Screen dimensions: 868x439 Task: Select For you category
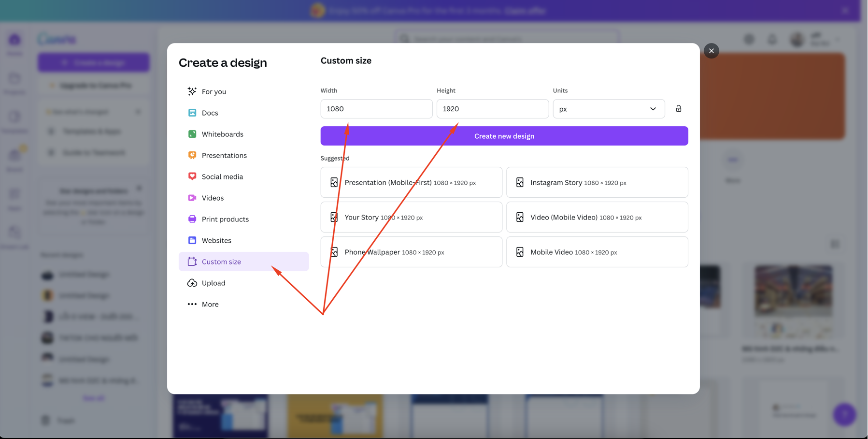243,91
